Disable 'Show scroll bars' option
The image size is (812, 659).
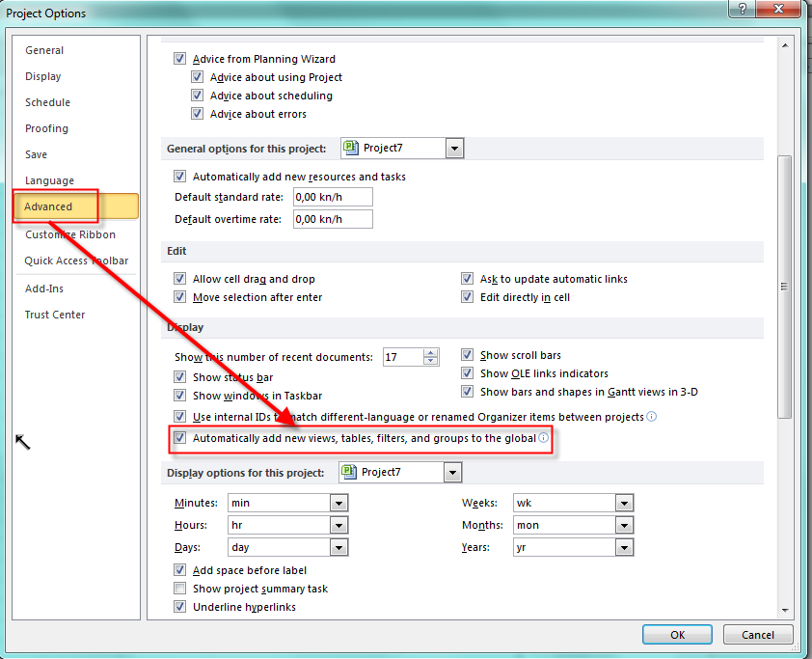coord(468,355)
